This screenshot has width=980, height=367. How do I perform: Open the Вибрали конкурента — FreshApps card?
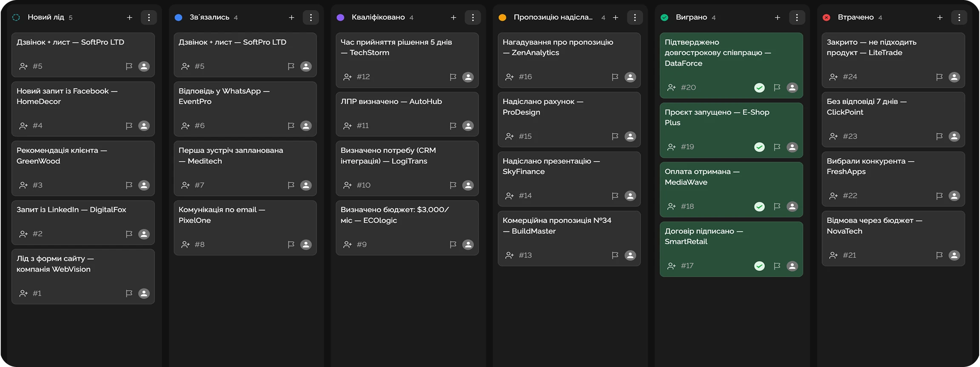[870, 166]
